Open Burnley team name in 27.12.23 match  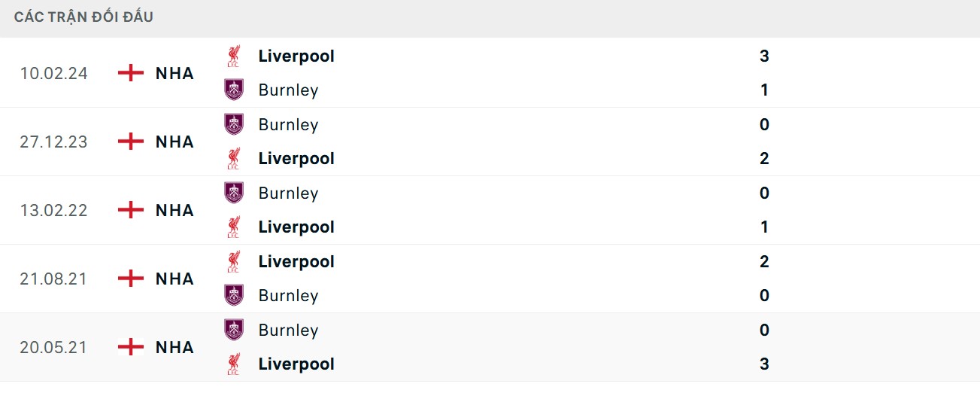click(288, 124)
